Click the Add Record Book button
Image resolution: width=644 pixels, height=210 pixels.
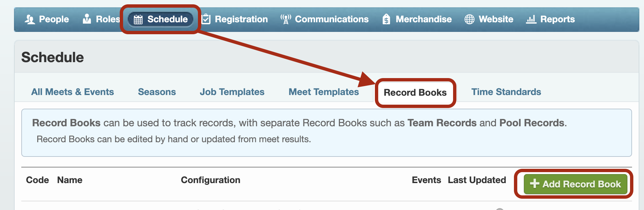pyautogui.click(x=575, y=184)
